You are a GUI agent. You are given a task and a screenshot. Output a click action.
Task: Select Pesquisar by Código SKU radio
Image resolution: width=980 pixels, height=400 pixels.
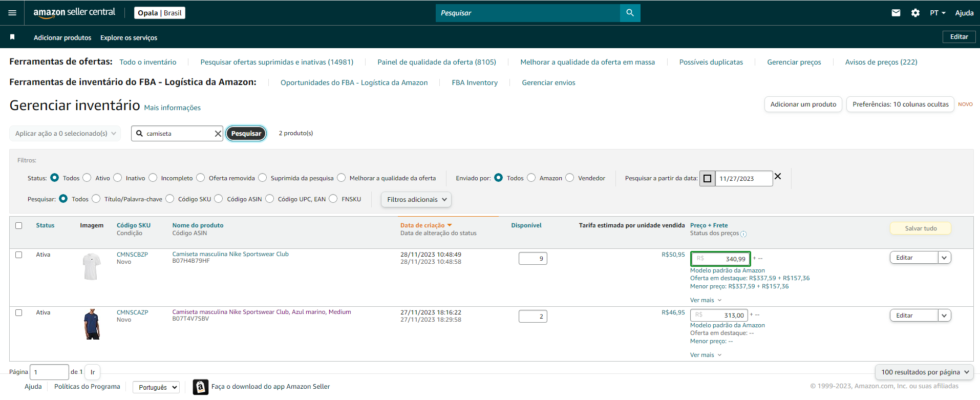point(170,199)
